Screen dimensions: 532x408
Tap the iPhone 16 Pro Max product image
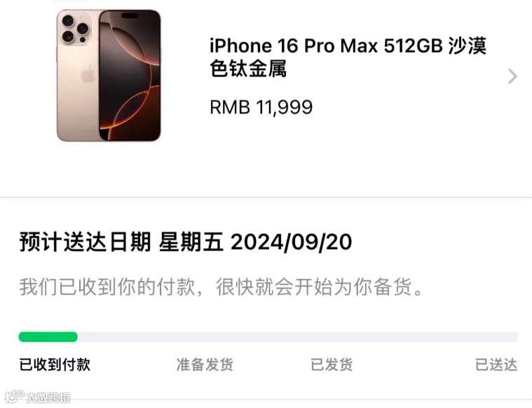click(109, 75)
